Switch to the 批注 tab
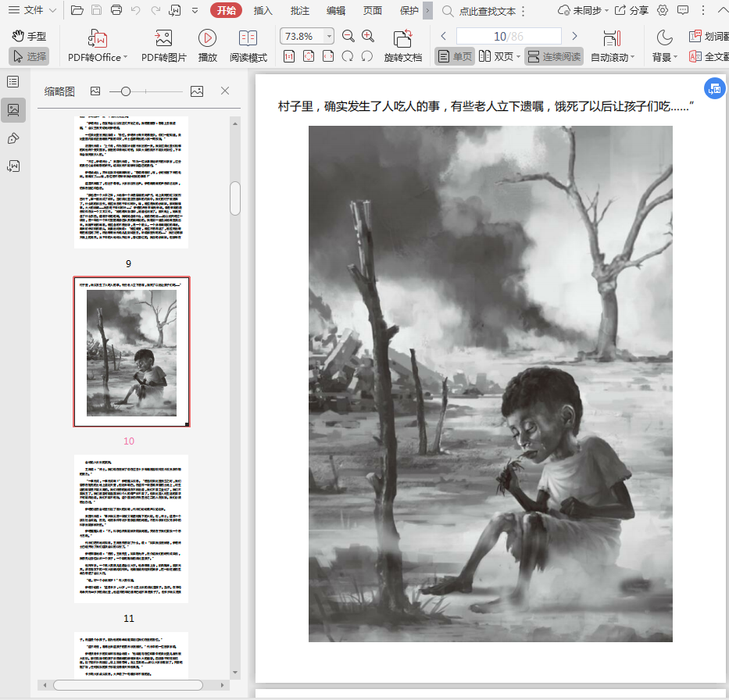 299,10
